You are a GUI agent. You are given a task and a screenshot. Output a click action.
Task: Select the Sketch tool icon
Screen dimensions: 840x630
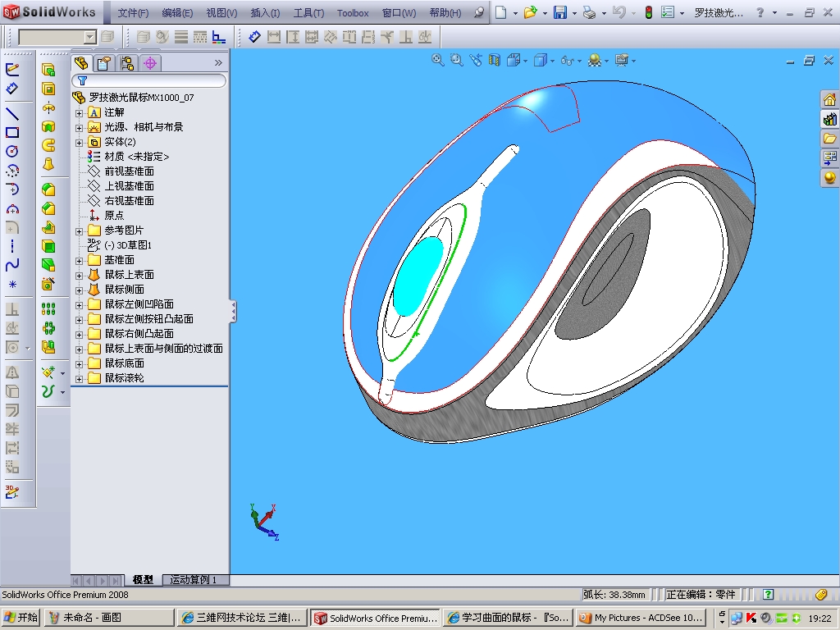tap(11, 69)
